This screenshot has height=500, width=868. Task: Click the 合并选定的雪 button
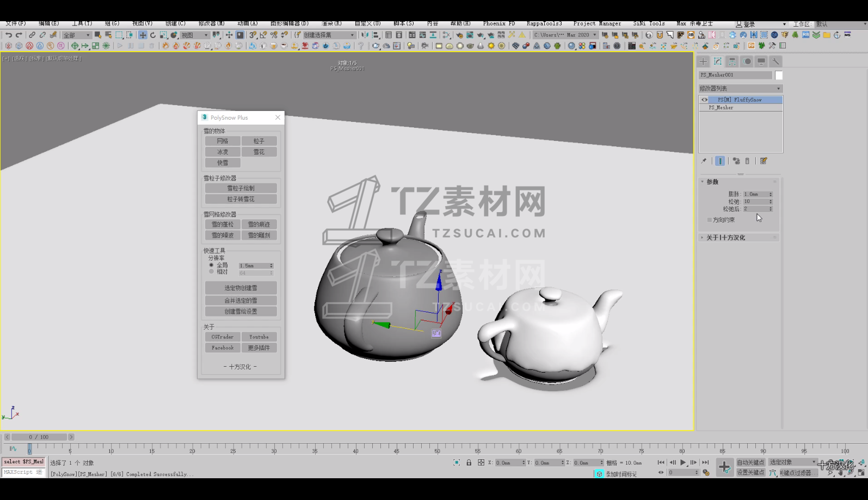point(241,300)
